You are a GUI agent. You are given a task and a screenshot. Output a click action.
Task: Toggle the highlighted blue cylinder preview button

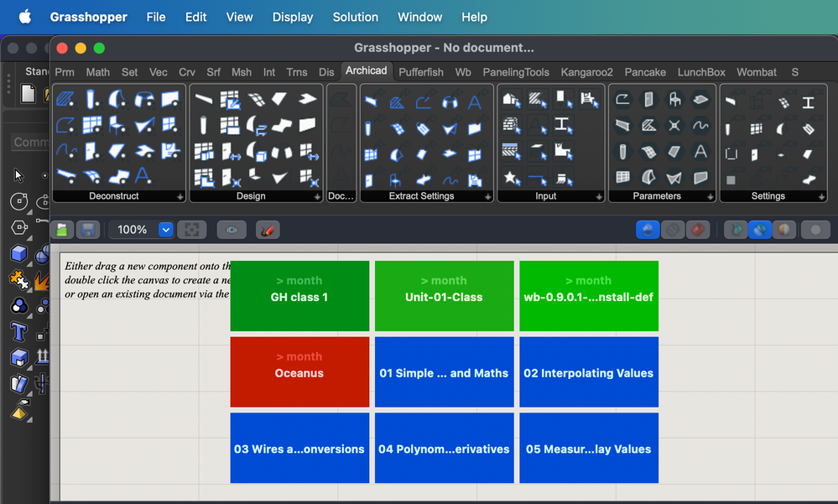click(x=760, y=230)
